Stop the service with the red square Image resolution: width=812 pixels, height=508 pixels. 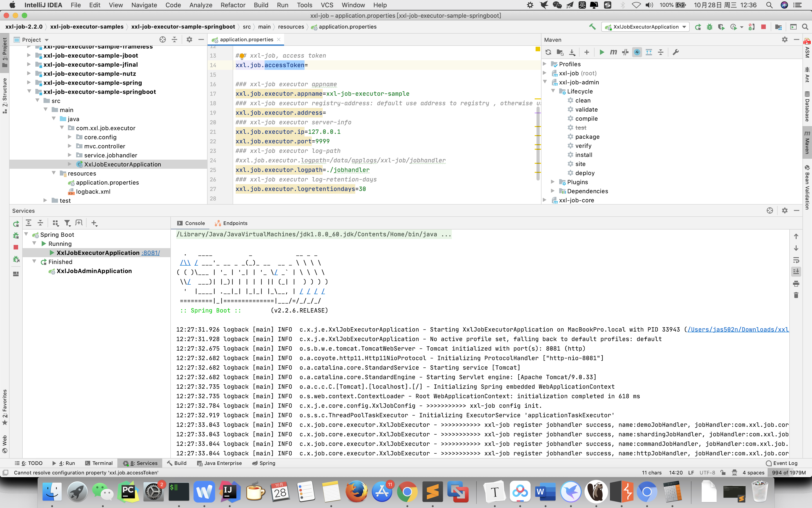tap(16, 247)
